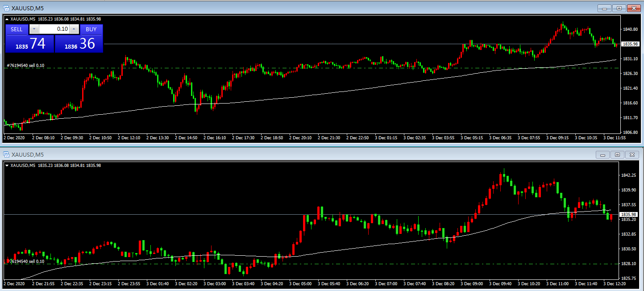644x291 pixels.
Task: Increase trade volume with the up arrow
Action: pyautogui.click(x=74, y=29)
